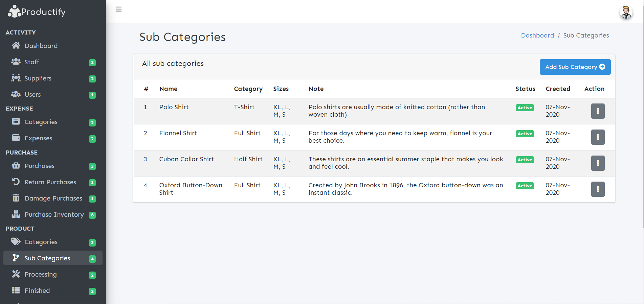644x304 pixels.
Task: Open action dropdown for Polo Shirt
Action: [598, 111]
